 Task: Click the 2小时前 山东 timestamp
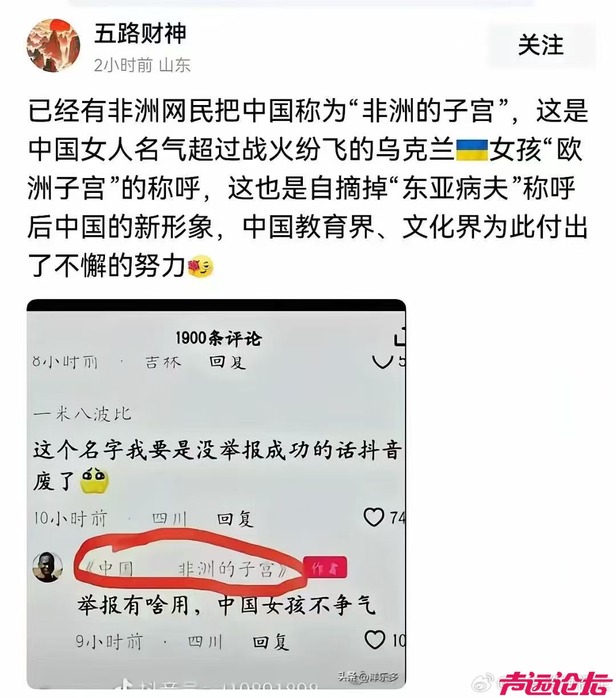pos(142,65)
